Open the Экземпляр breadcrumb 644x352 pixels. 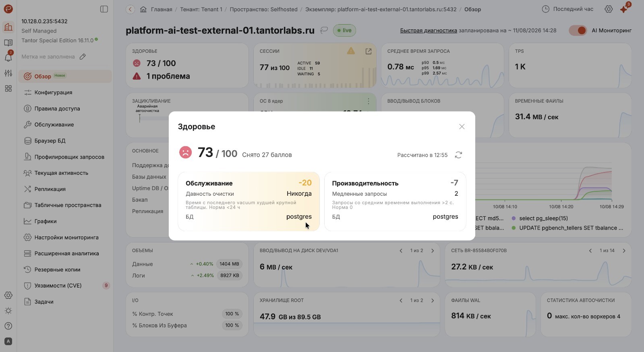381,9
